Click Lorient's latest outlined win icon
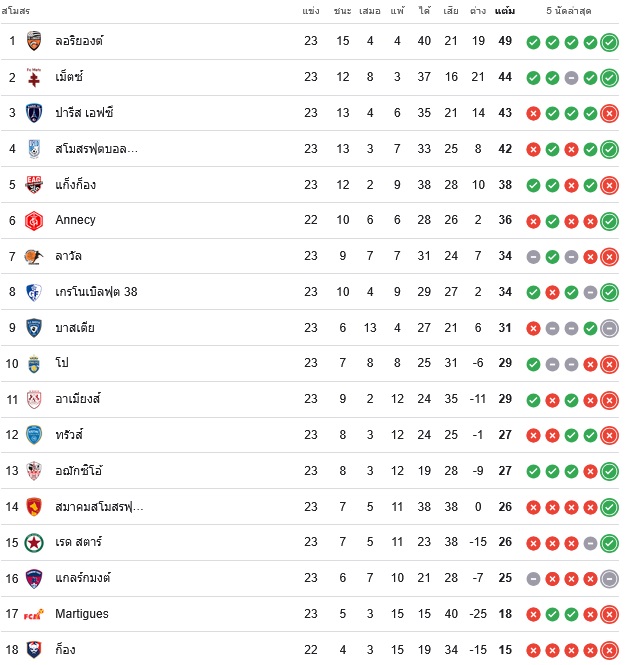 pyautogui.click(x=609, y=42)
